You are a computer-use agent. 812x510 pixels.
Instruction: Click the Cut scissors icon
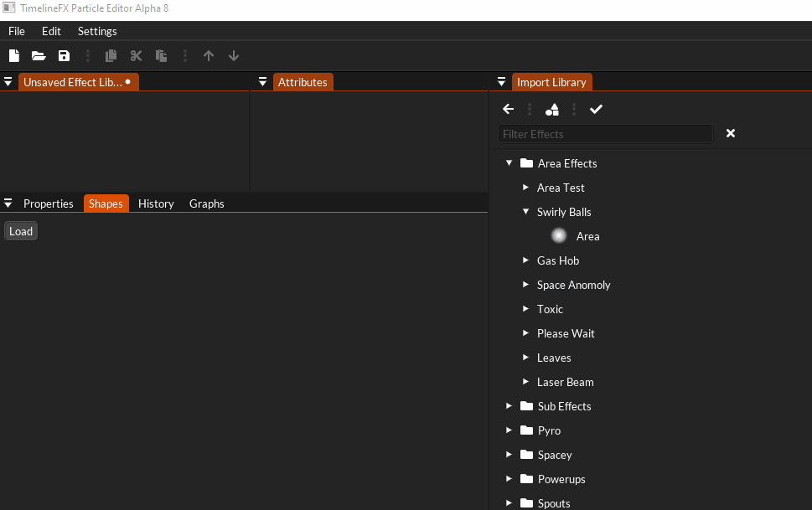pyautogui.click(x=136, y=56)
